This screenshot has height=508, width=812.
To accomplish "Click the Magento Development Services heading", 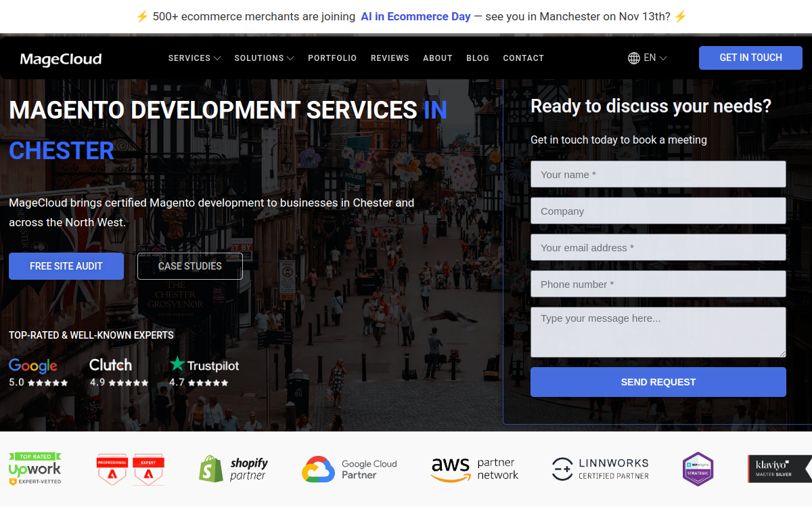I will 228,130.
